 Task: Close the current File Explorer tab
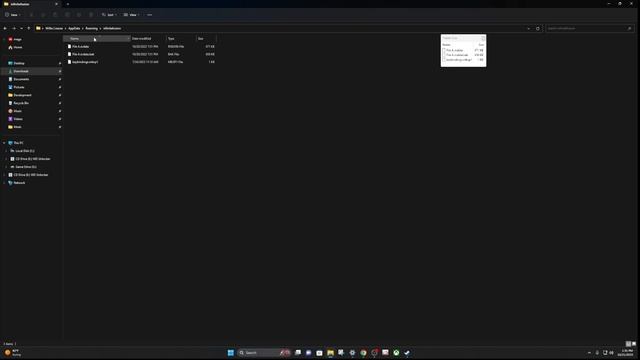[x=56, y=4]
